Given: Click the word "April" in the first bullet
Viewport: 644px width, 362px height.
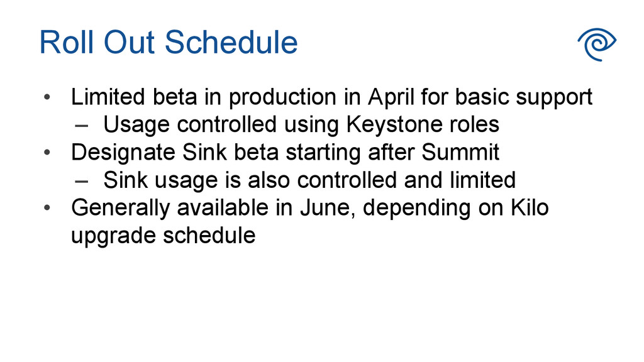Looking at the screenshot, I should click(x=391, y=98).
